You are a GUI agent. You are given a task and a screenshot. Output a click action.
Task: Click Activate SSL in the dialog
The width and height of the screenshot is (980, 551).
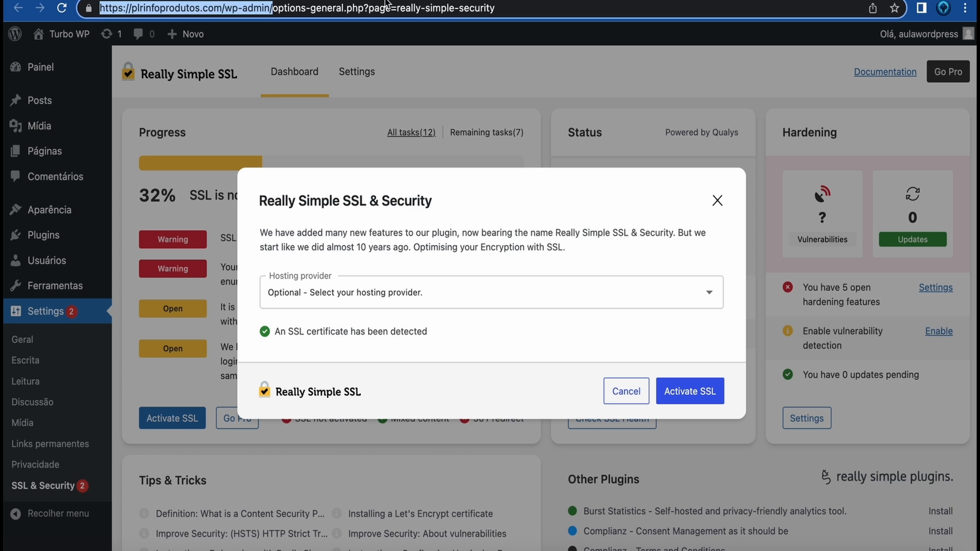690,391
